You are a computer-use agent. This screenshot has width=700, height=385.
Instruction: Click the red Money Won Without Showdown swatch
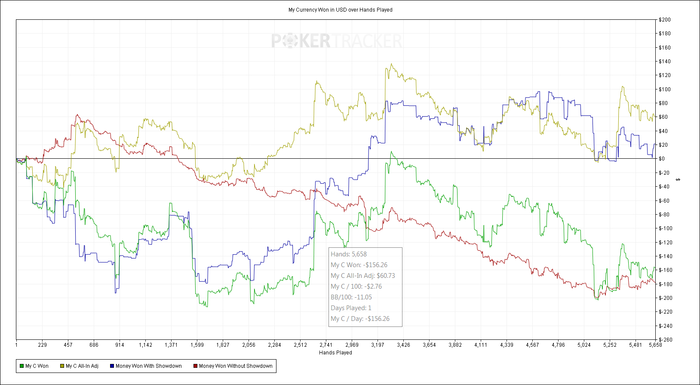coord(195,366)
